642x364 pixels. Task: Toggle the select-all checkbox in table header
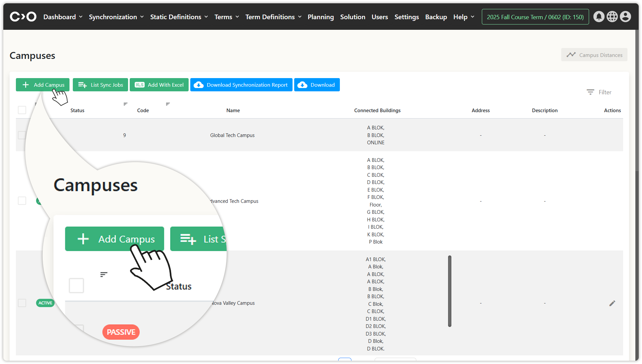(x=22, y=110)
